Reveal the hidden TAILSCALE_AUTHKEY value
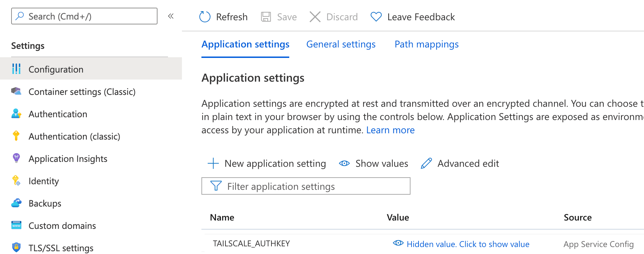Viewport: 644px width, 254px height. pos(468,244)
